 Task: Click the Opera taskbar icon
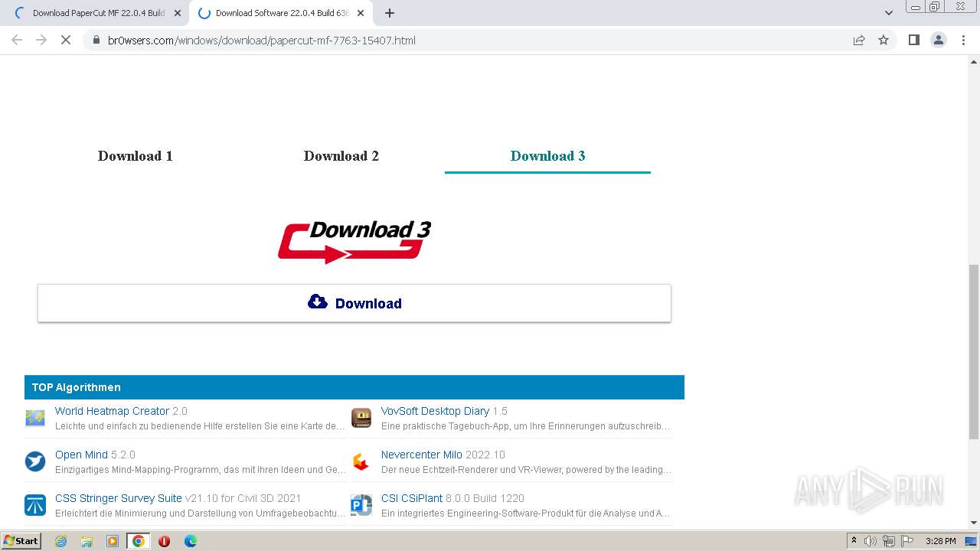click(x=164, y=541)
